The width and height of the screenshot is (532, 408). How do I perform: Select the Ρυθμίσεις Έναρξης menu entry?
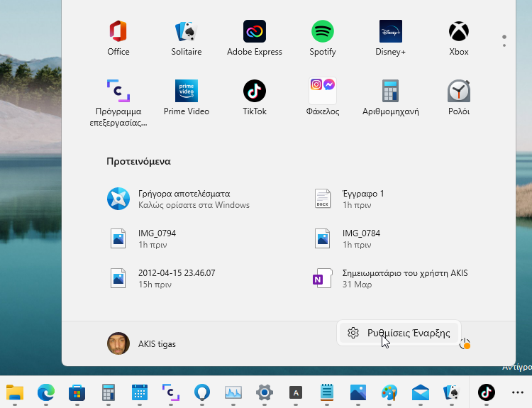[399, 333]
